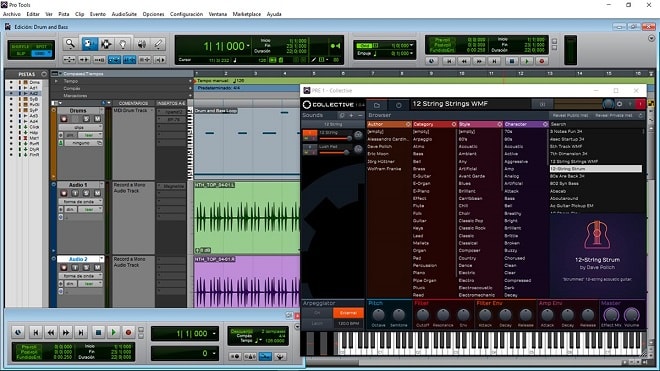Image resolution: width=660 pixels, height=371 pixels.
Task: Fast forward in the floating Transport window
Action: pyautogui.click(x=66, y=333)
